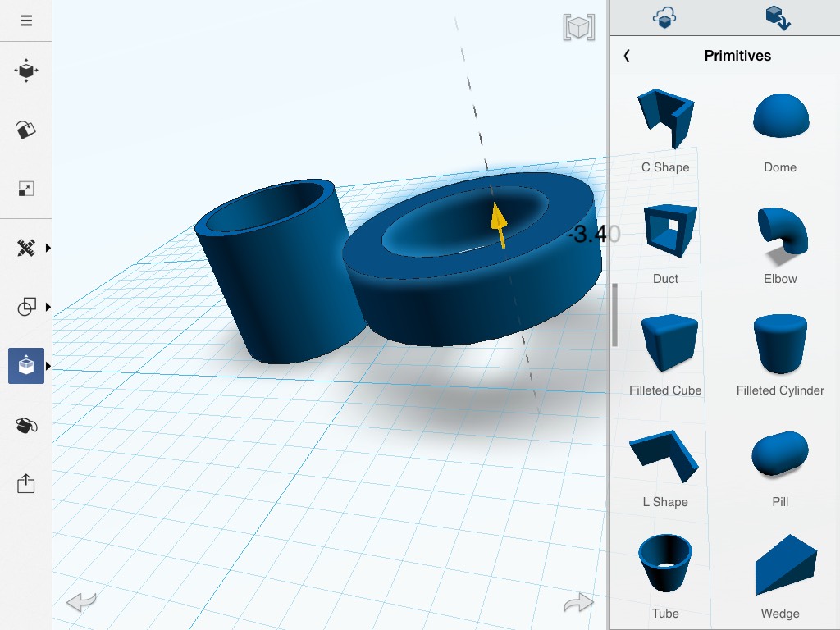Select the rotate tool in the left toolbar

(x=25, y=129)
